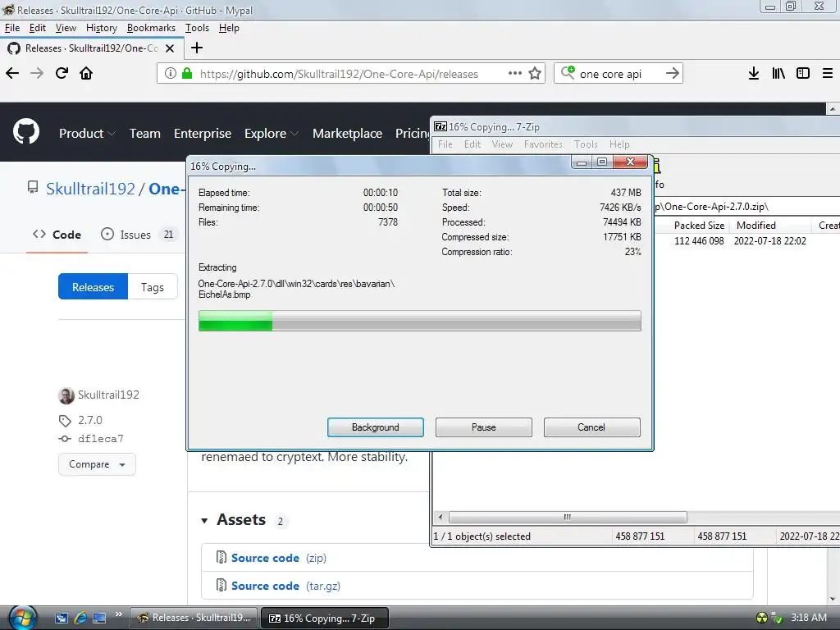This screenshot has height=630, width=840.
Task: Open the Windows Start orb
Action: (x=23, y=618)
